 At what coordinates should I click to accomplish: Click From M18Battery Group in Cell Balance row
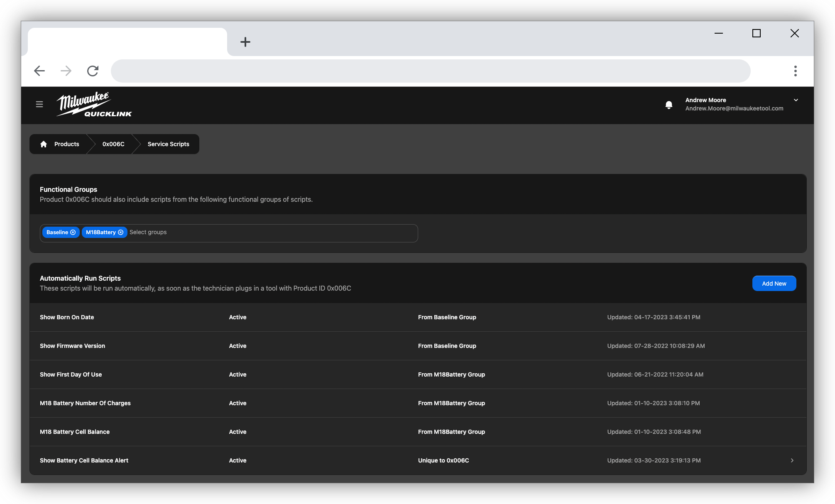(x=451, y=432)
